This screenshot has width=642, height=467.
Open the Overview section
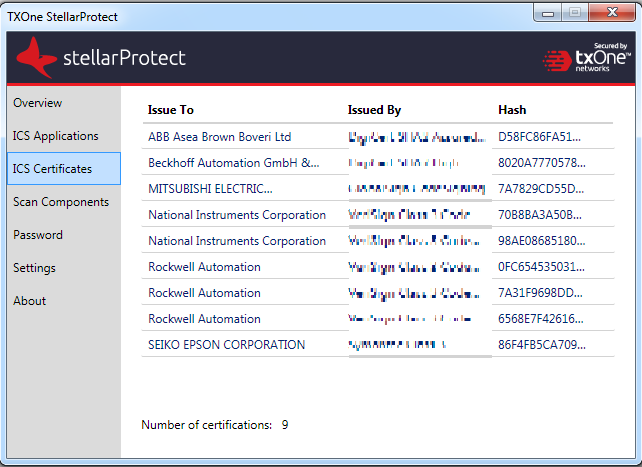pyautogui.click(x=64, y=103)
